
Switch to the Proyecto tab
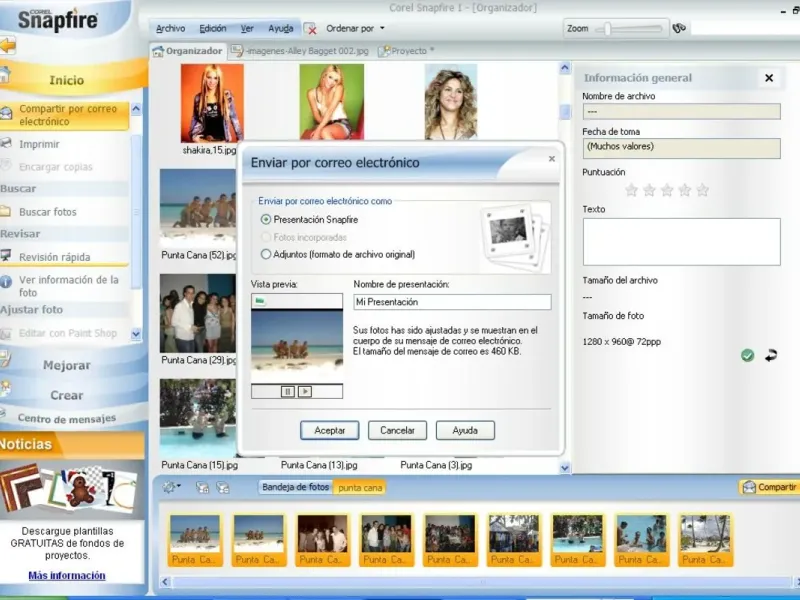tap(408, 50)
